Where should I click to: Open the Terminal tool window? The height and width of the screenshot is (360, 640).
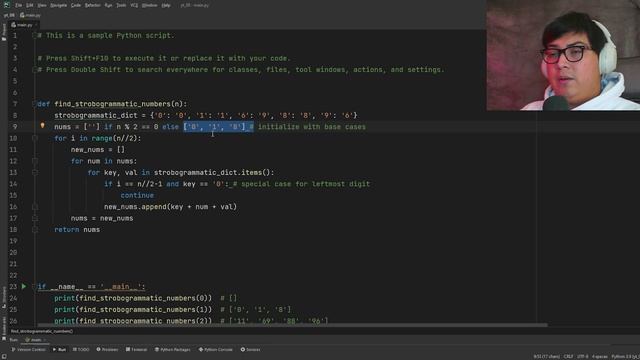136,349
